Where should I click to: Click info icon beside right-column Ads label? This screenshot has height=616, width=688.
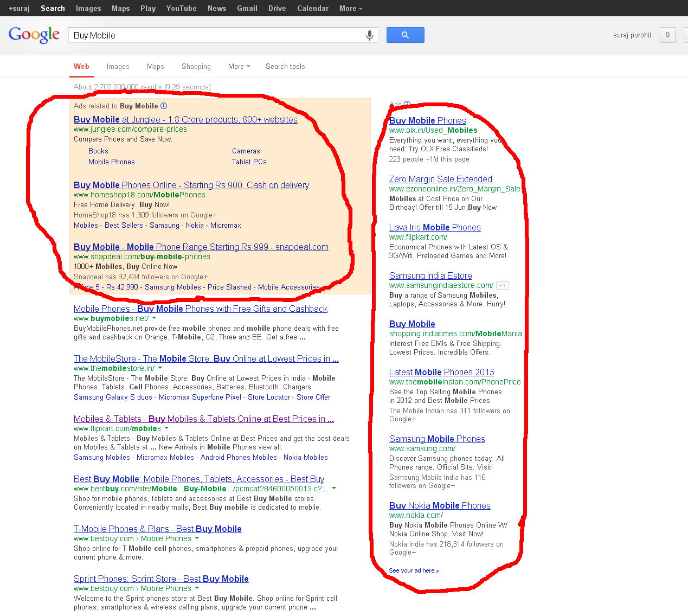pos(407,104)
